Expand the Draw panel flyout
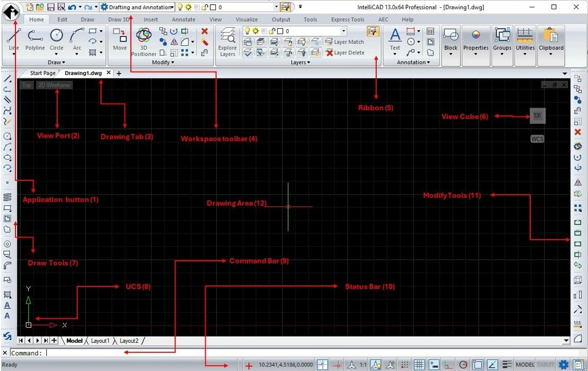The height and width of the screenshot is (371, 588). coord(56,62)
